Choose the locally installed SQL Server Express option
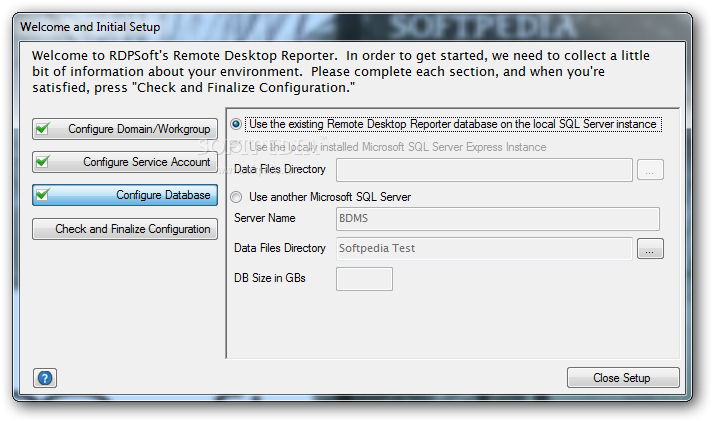 pos(236,146)
